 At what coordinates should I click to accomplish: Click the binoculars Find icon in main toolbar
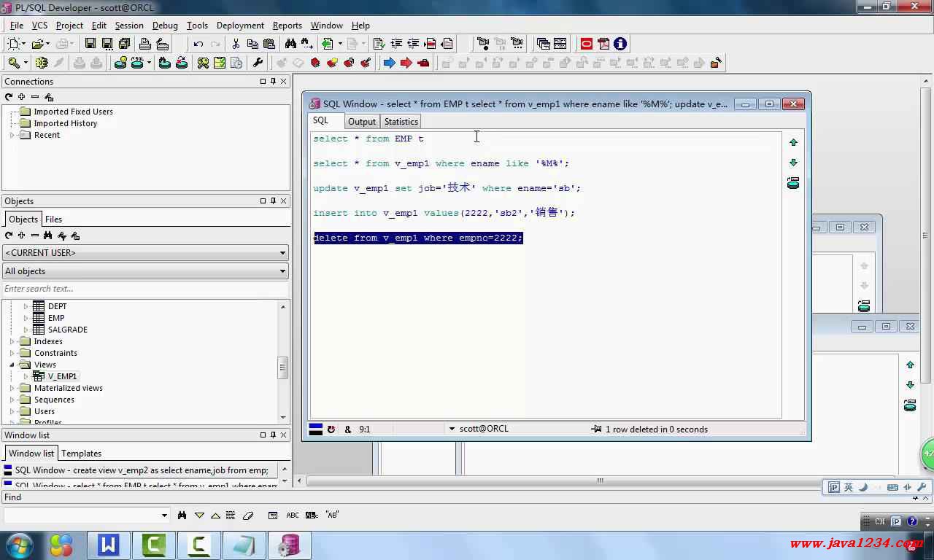click(290, 44)
